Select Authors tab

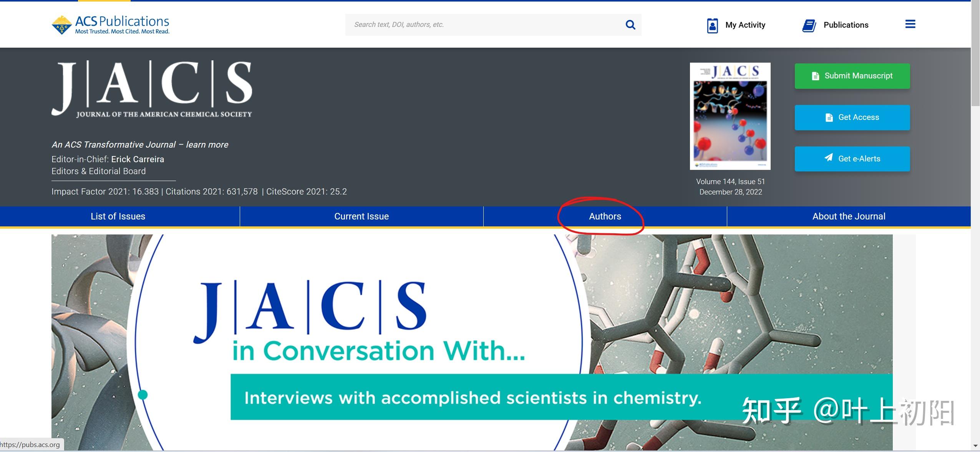tap(605, 216)
